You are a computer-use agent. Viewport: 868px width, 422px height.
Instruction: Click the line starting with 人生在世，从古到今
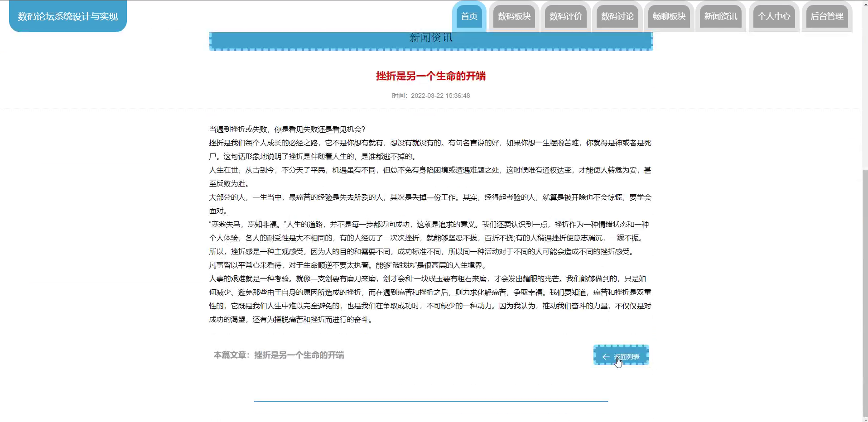click(x=430, y=170)
